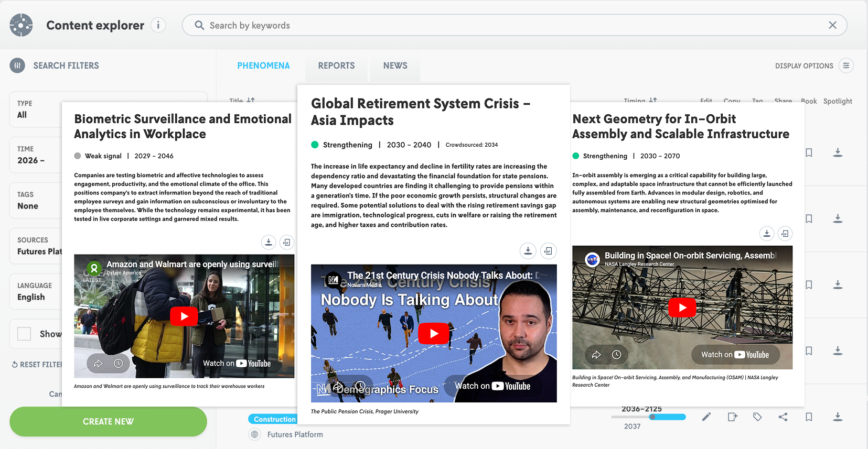Bookmark the first list row
The height and width of the screenshot is (449, 868).
(x=809, y=152)
